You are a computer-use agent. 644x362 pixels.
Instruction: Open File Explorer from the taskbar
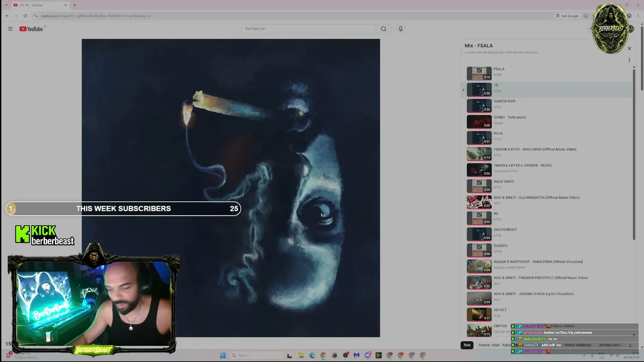301,355
